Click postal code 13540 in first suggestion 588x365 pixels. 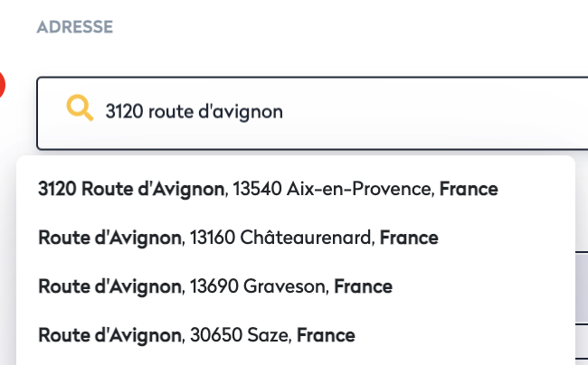257,189
